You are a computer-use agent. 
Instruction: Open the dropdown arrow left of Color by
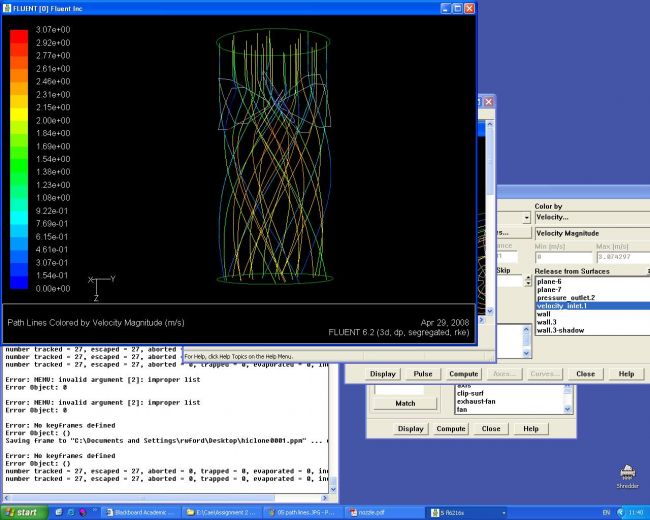(526, 218)
